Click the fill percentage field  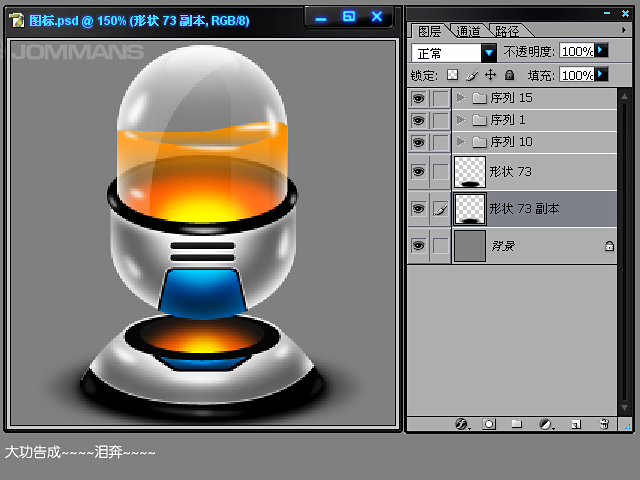coord(576,75)
